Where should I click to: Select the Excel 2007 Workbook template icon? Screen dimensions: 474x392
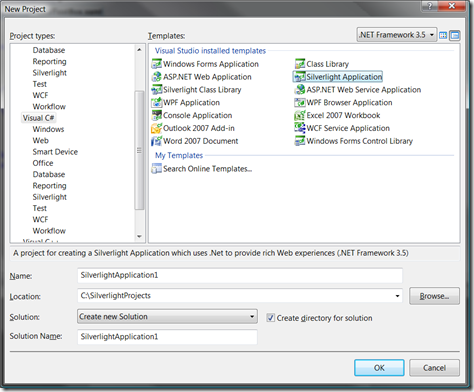point(300,115)
